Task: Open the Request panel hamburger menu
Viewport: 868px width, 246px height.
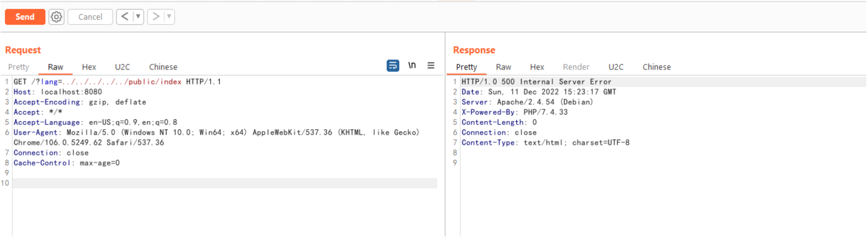Action: (431, 66)
